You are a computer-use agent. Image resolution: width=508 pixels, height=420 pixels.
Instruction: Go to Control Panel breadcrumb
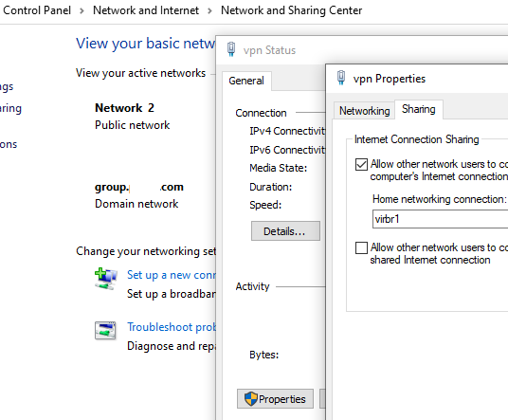pos(37,10)
